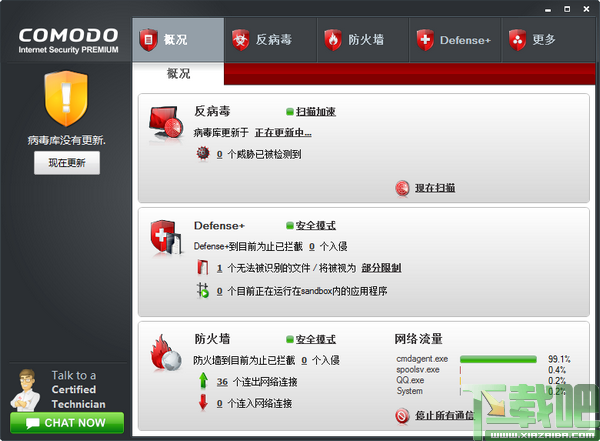The height and width of the screenshot is (441, 600).
Task: Click the green outbound connections arrow
Action: (203, 381)
